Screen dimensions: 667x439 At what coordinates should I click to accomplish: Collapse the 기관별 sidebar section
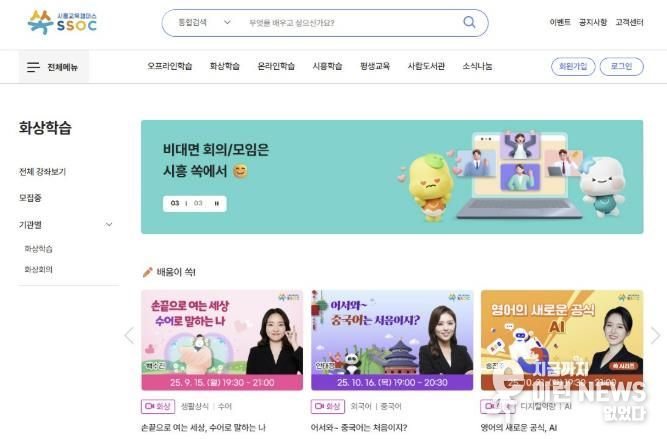[108, 225]
